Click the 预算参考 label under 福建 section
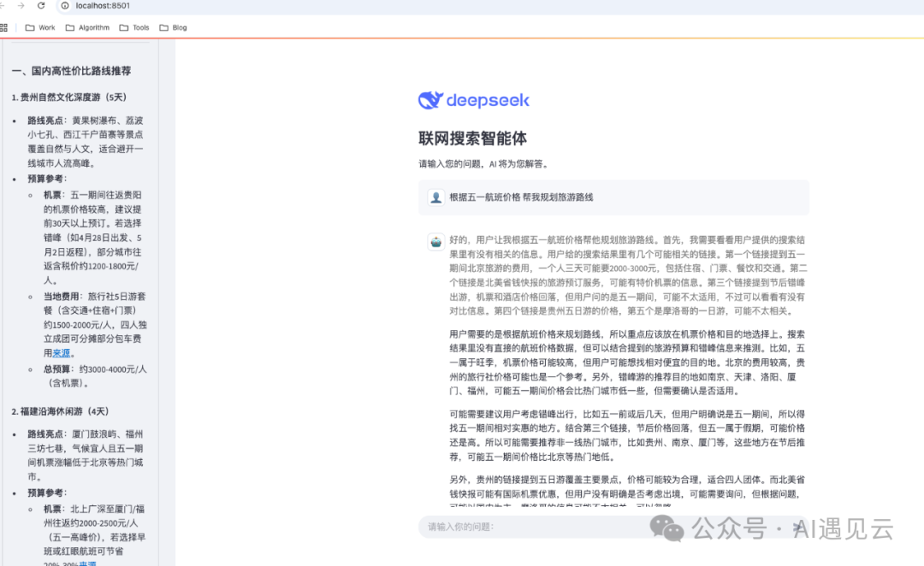The image size is (924, 566). (x=47, y=492)
